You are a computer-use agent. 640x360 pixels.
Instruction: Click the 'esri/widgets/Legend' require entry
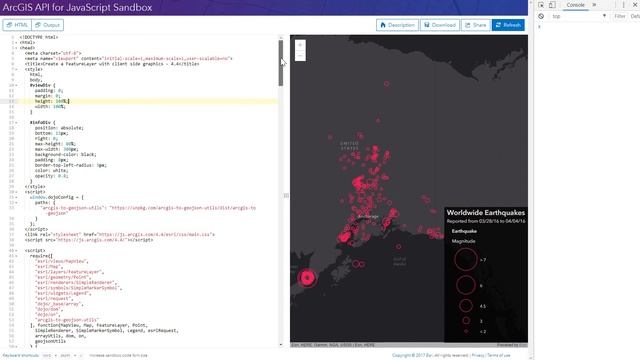63,293
